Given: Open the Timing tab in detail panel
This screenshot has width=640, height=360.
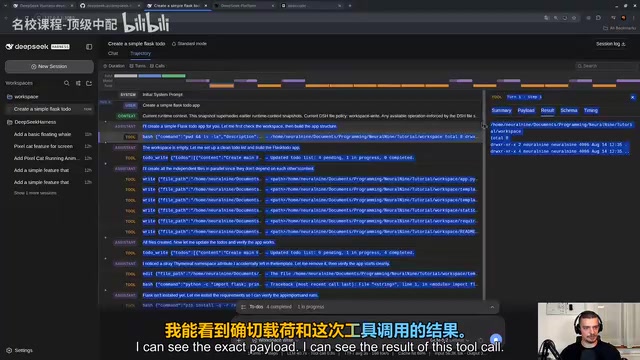Looking at the screenshot, I should click(x=591, y=111).
